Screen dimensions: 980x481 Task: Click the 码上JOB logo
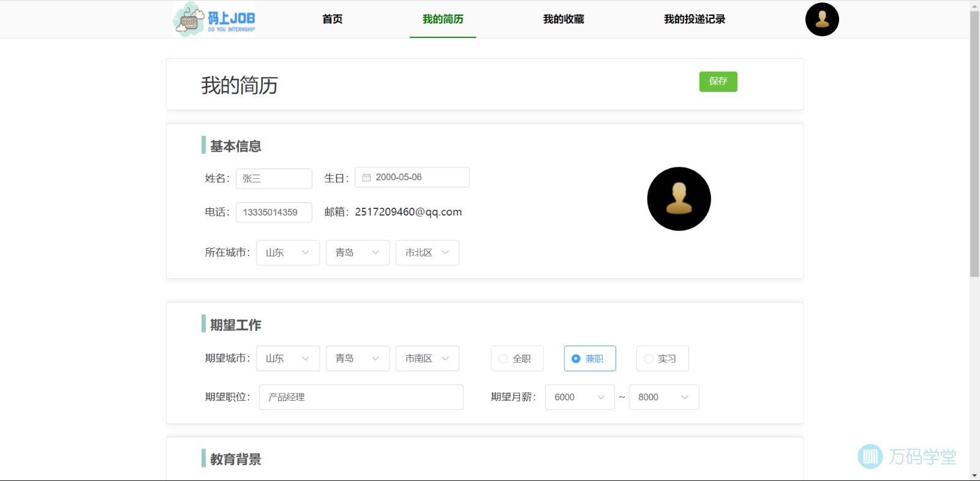(x=214, y=19)
